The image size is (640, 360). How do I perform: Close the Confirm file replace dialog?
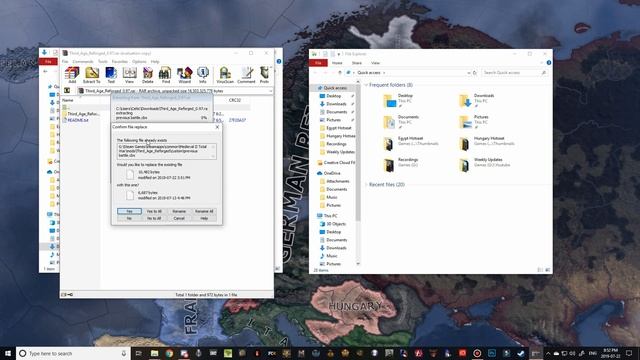coord(217,127)
